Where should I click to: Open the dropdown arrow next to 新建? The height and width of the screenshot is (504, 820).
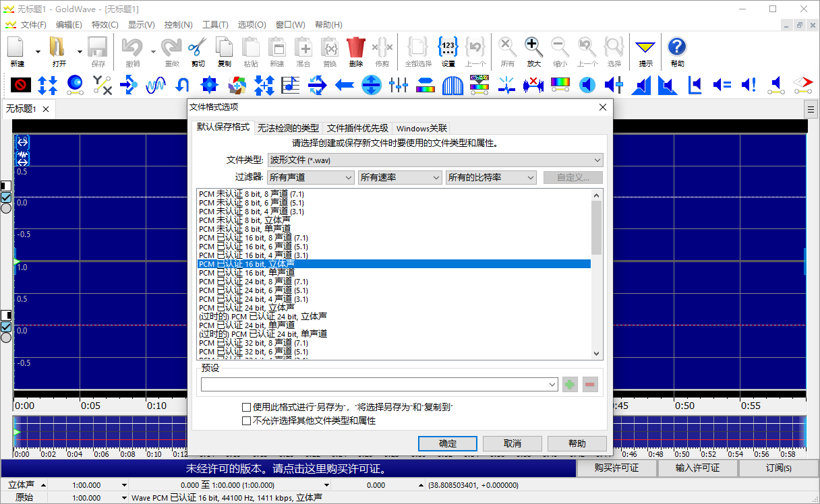[x=38, y=52]
